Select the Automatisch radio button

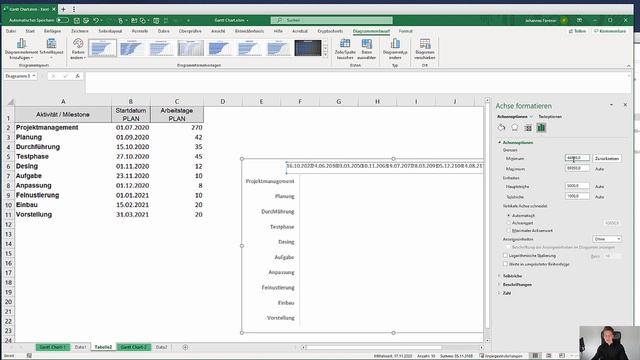(509, 215)
